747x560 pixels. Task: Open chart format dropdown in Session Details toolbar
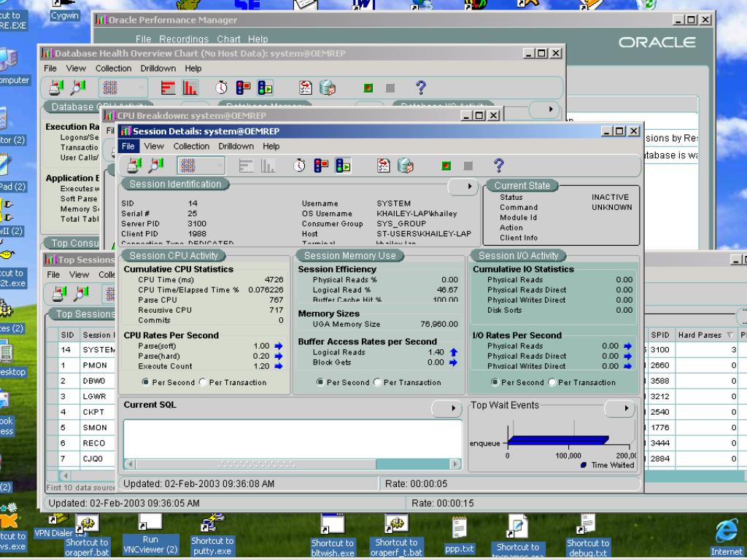coord(201,166)
